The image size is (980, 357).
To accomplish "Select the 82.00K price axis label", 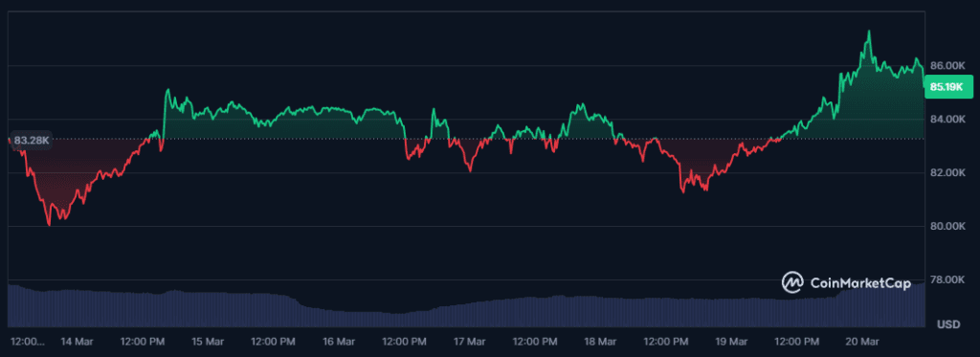I will coord(948,172).
